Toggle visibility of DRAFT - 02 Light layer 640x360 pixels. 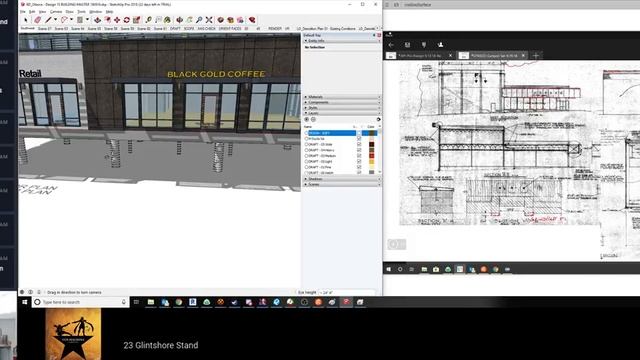point(359,161)
